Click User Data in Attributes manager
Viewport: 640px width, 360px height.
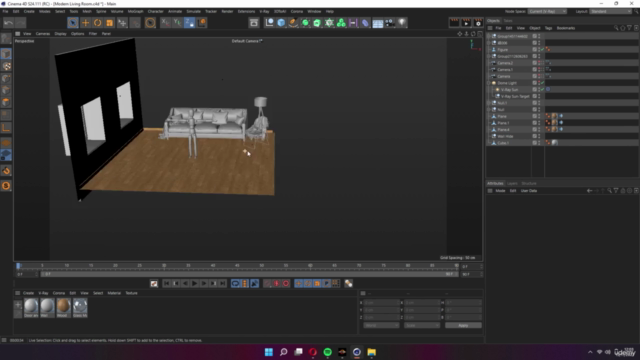[529, 191]
